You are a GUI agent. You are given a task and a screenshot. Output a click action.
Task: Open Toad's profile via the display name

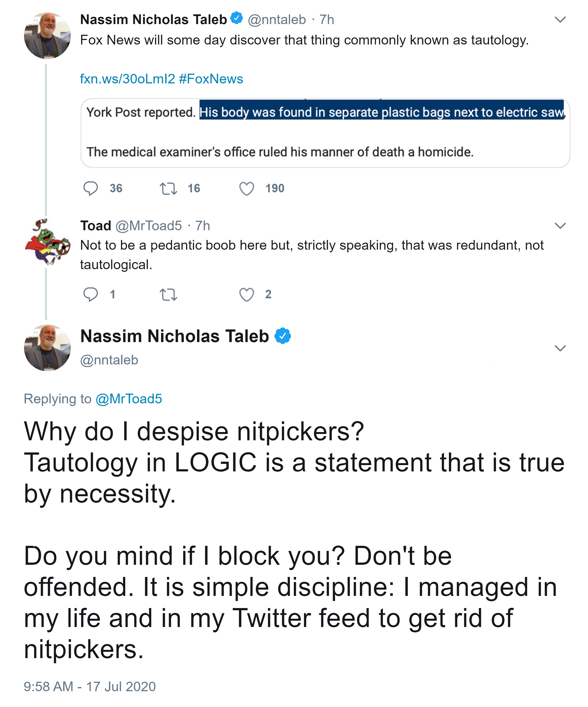tap(96, 226)
